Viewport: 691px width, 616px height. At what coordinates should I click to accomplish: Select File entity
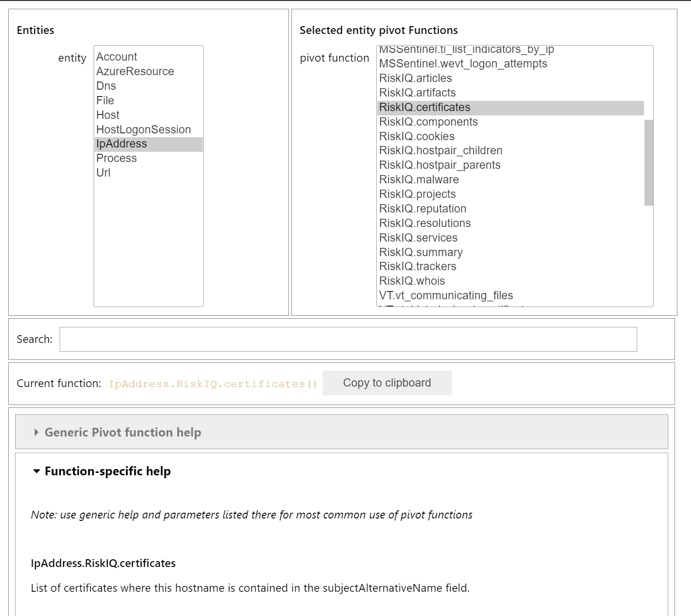tap(148, 101)
